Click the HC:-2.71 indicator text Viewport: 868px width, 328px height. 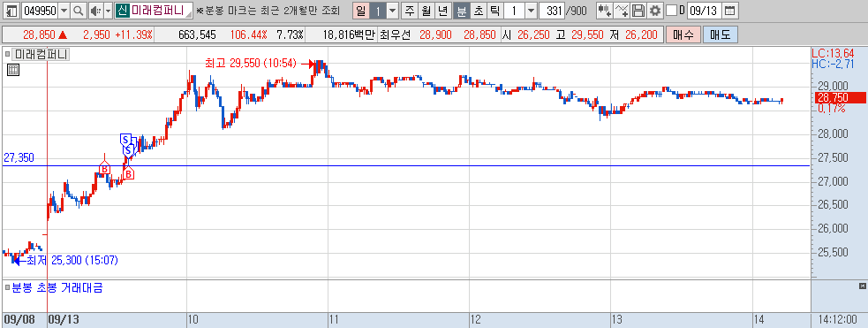[x=833, y=64]
